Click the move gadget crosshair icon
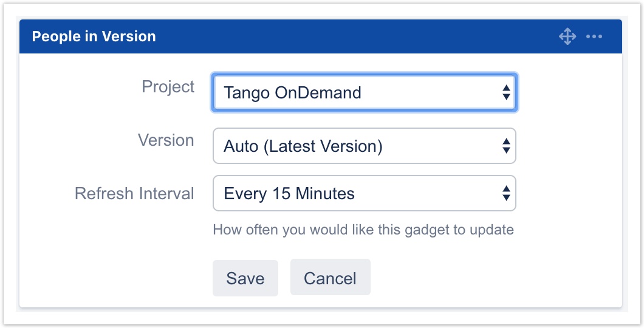 (x=567, y=36)
